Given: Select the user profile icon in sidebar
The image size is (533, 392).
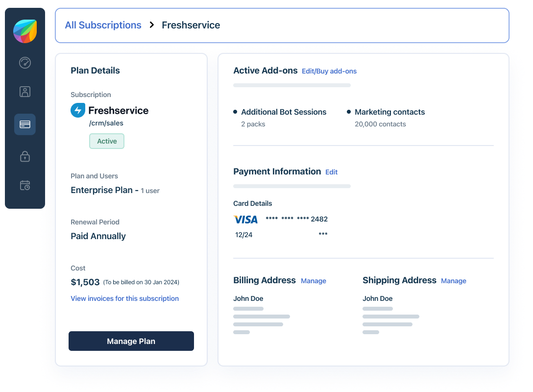Looking at the screenshot, I should [x=25, y=91].
